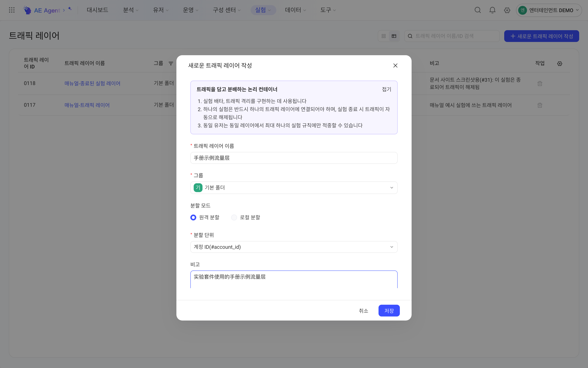Viewport: 588px width, 368px height.
Task: Delete traffic layer 0117 trash icon
Action: (x=540, y=105)
